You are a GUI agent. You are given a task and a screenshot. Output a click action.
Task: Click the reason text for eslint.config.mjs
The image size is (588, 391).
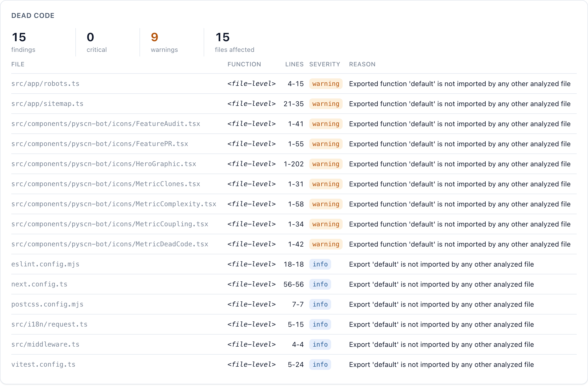[441, 264]
